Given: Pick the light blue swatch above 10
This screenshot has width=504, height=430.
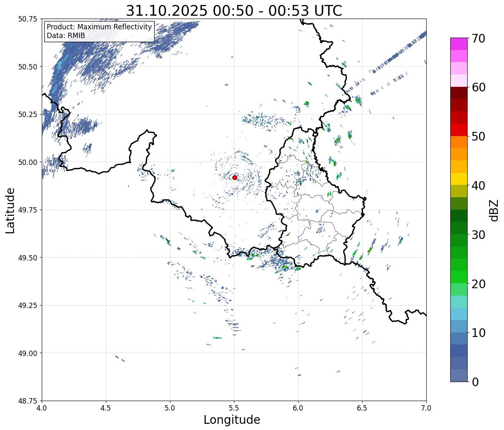Looking at the screenshot, I should click(459, 314).
